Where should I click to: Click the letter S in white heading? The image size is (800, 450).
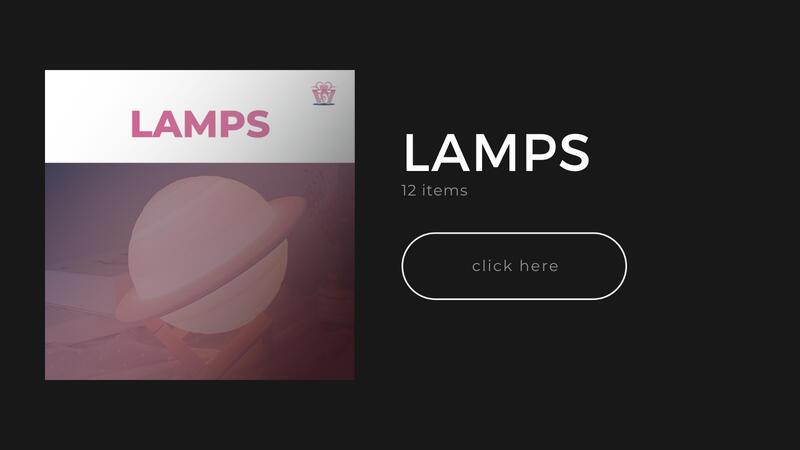pos(574,153)
